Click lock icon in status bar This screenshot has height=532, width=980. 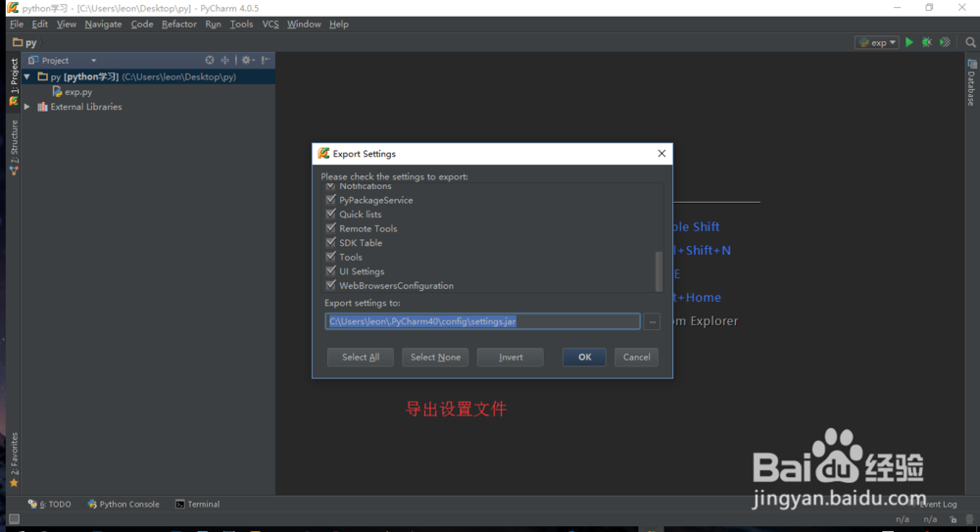point(954,519)
